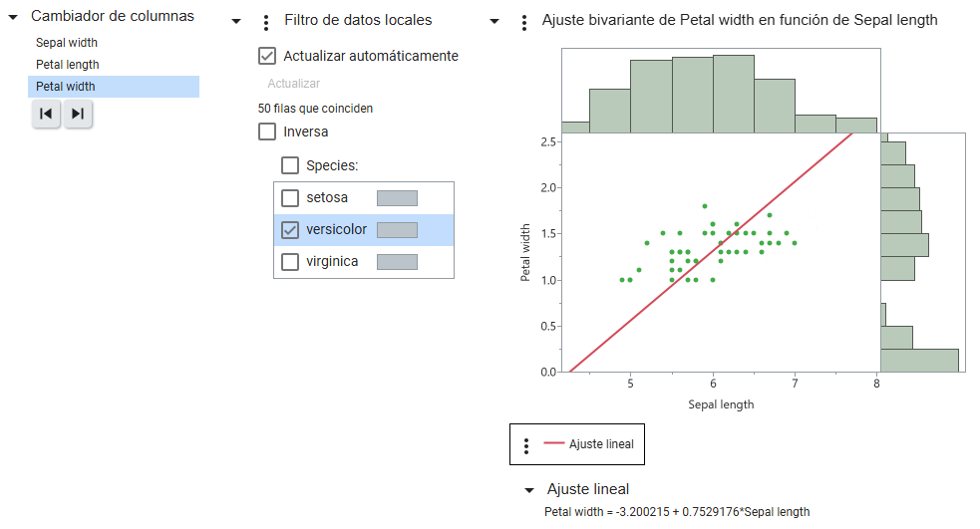Enable the Inversa checkbox
The image size is (980, 529).
pyautogui.click(x=267, y=132)
